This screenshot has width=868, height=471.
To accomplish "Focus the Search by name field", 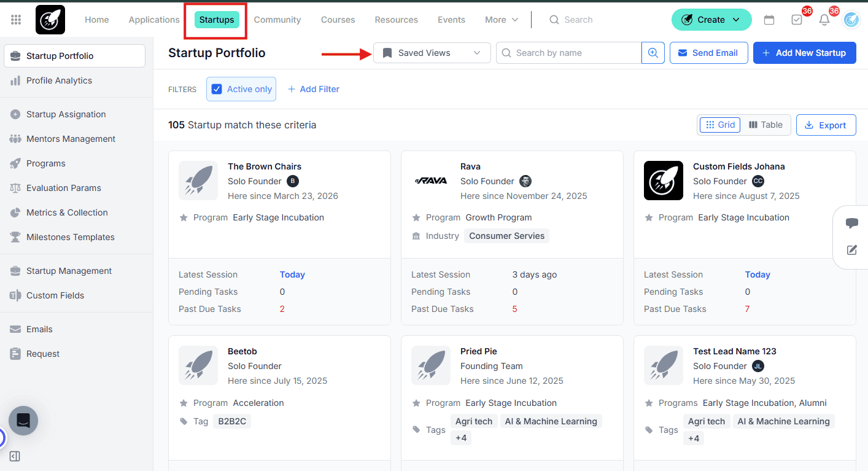I will click(568, 53).
